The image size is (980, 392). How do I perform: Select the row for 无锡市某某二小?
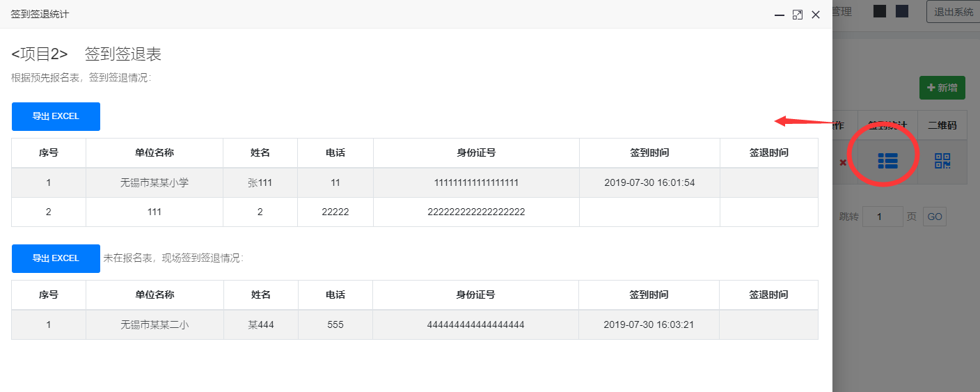[415, 324]
